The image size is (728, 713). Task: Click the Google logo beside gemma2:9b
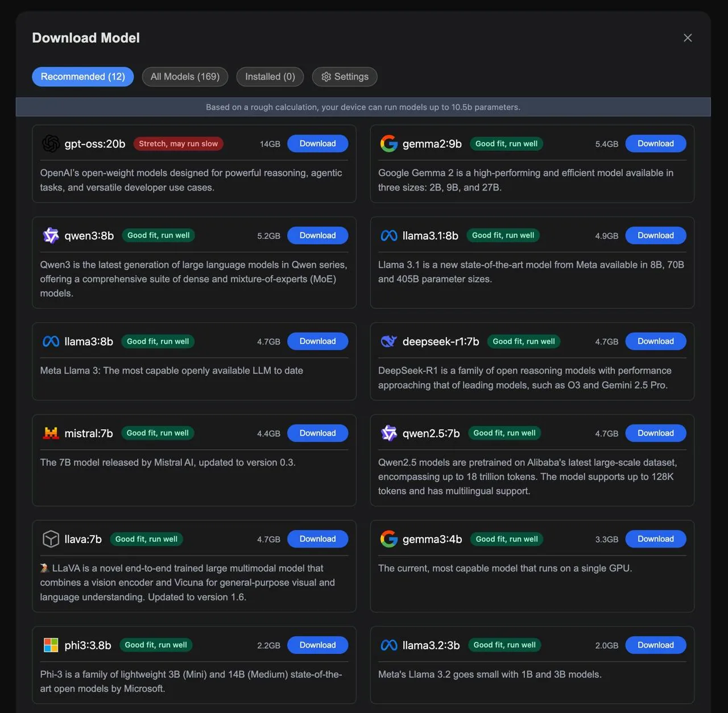click(x=389, y=144)
